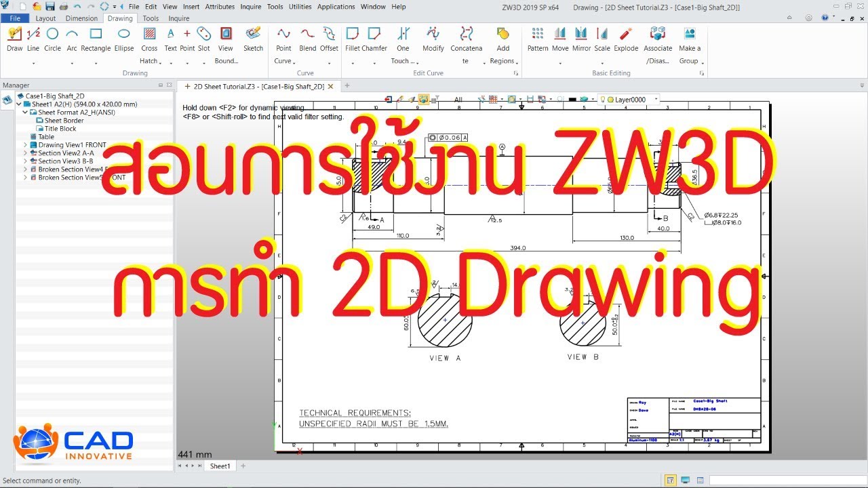The image size is (868, 488).
Task: Select the Move tool icon
Action: [560, 34]
